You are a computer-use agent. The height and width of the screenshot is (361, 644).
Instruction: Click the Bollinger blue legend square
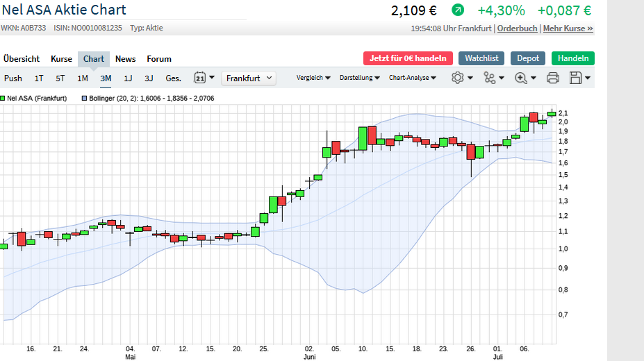(x=85, y=99)
